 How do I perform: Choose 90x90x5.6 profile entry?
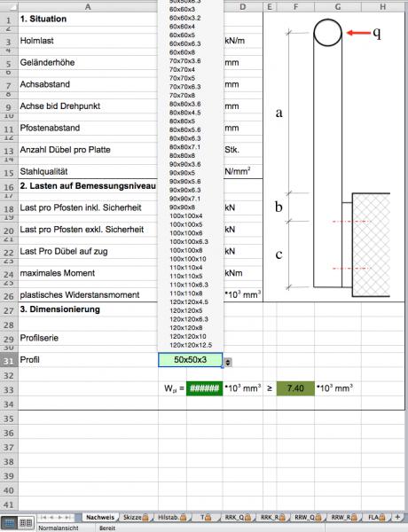click(185, 182)
